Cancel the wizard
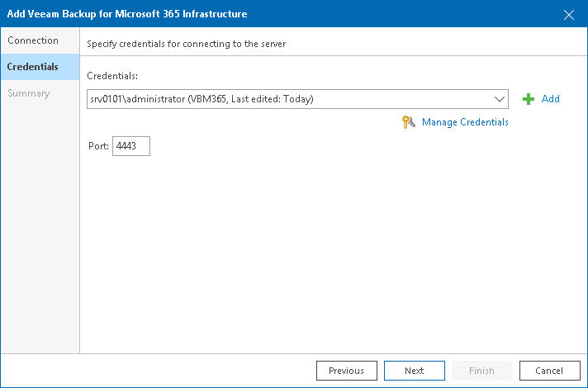This screenshot has height=388, width=588. (550, 371)
